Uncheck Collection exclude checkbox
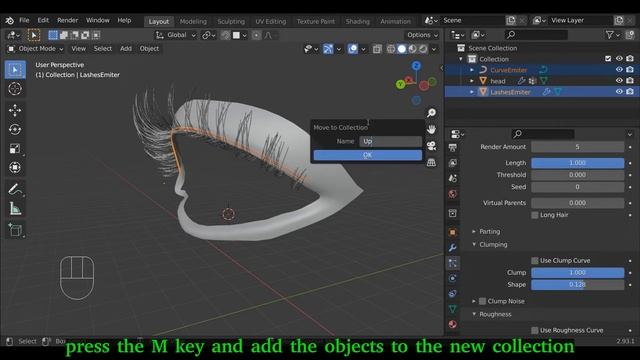This screenshot has width=640, height=360. (608, 59)
